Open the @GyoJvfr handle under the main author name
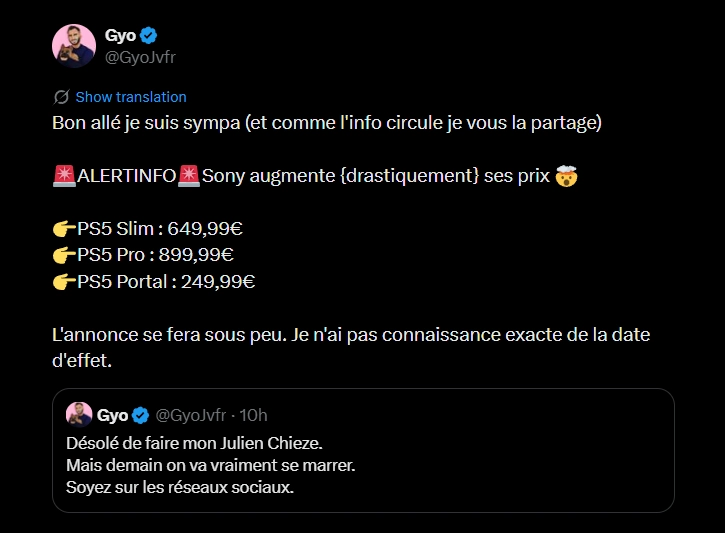The height and width of the screenshot is (533, 725). pyautogui.click(x=141, y=56)
